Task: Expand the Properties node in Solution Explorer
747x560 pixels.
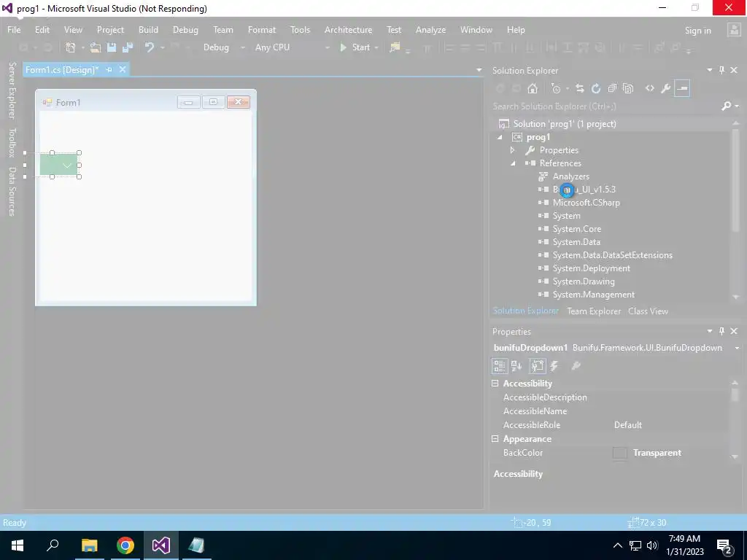Action: point(513,150)
